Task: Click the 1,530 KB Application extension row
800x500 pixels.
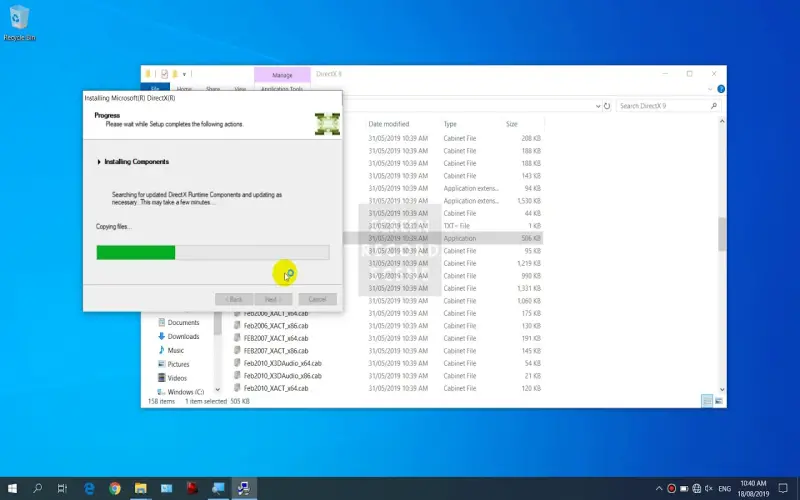Action: [x=443, y=201]
